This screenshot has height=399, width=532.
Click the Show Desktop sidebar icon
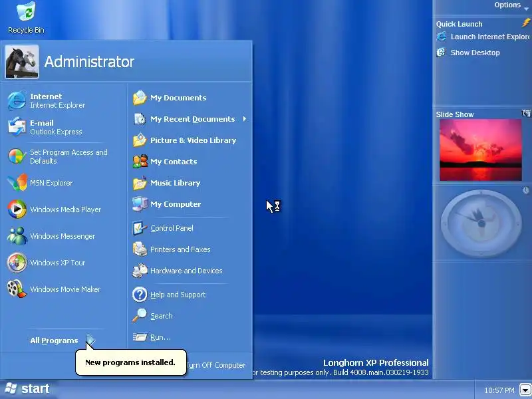tap(442, 53)
